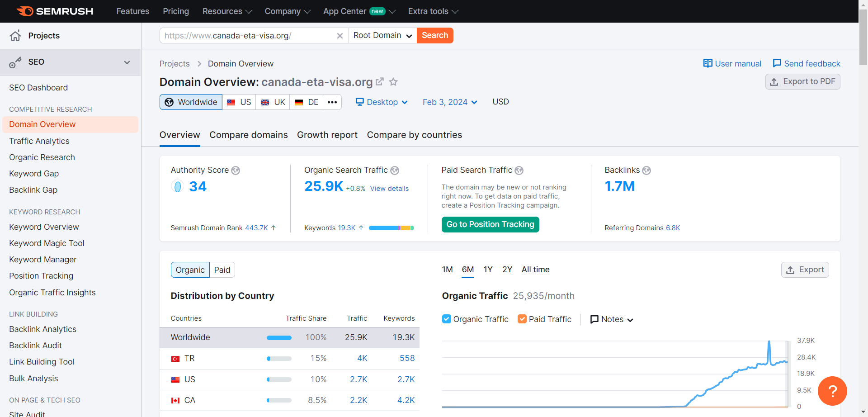This screenshot has height=417, width=868.
Task: Click the Notes comment icon
Action: pyautogui.click(x=594, y=319)
